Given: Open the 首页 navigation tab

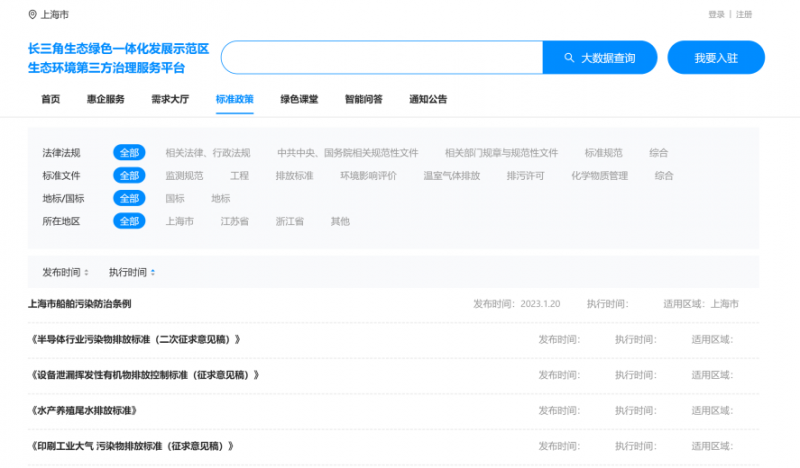Looking at the screenshot, I should pos(50,99).
